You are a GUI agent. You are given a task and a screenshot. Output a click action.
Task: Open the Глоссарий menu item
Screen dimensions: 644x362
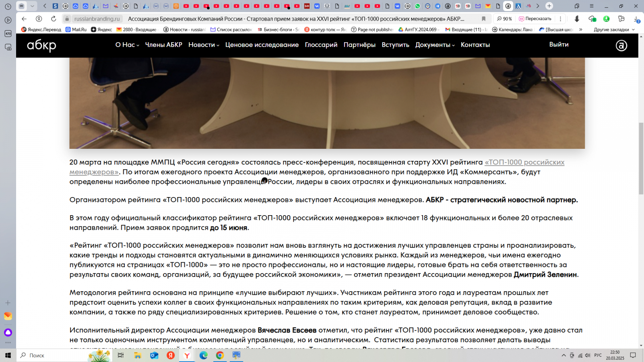click(x=321, y=45)
